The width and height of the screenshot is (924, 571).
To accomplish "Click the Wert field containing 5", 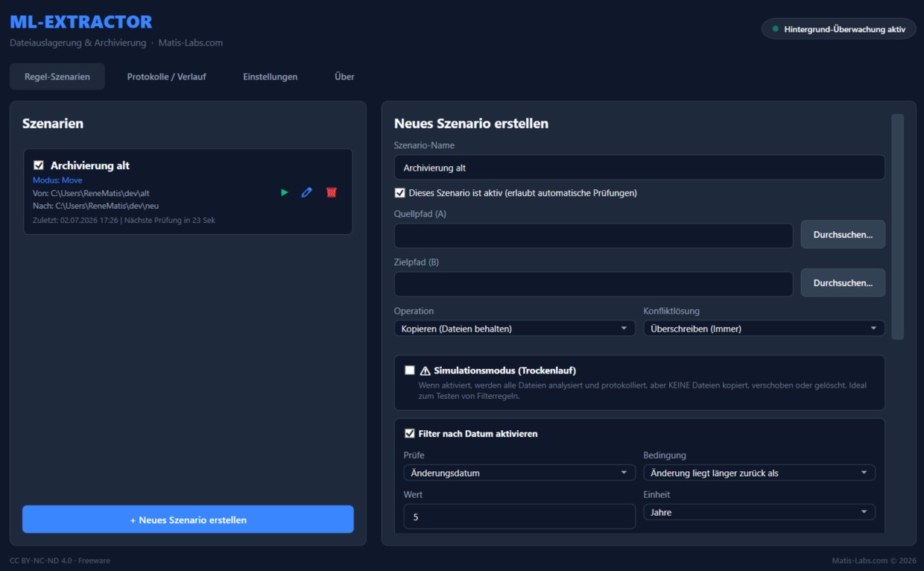I will (x=519, y=517).
